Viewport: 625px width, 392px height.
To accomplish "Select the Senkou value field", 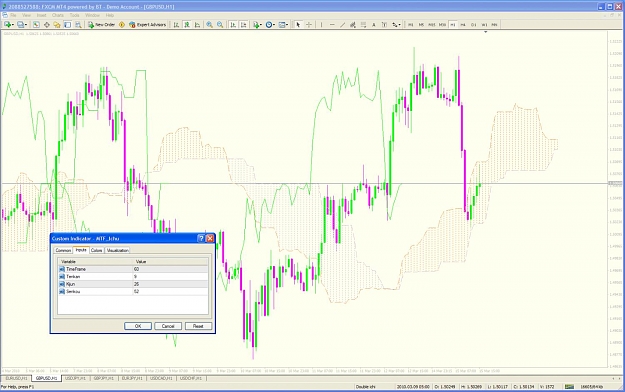I will click(170, 292).
